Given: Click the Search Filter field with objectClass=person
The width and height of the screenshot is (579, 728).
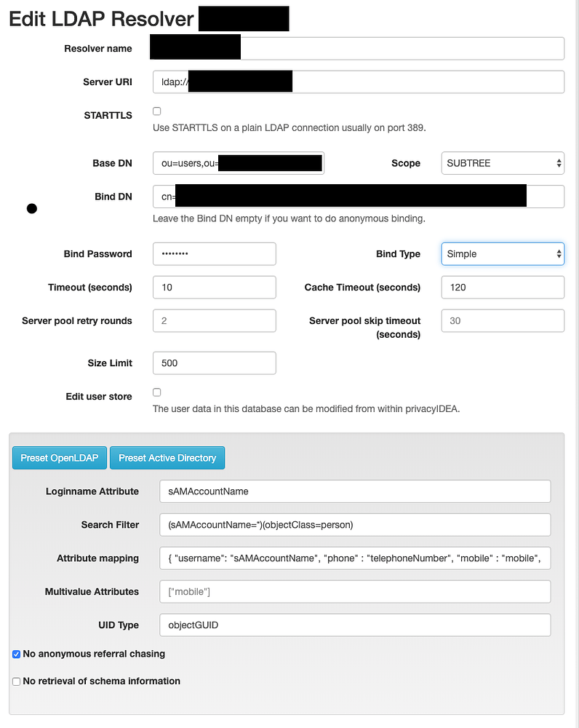Looking at the screenshot, I should (355, 524).
